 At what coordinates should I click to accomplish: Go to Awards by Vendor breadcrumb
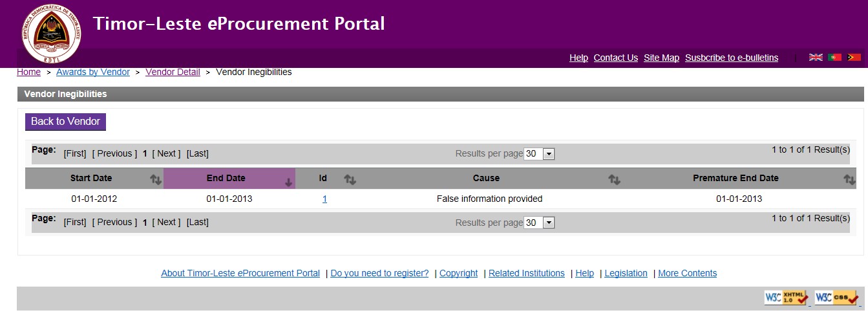pos(93,72)
